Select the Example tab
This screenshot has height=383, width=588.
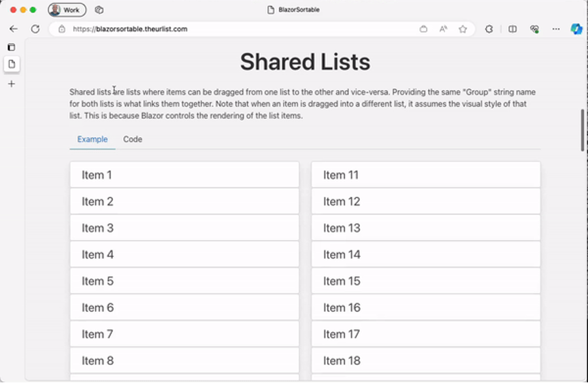pyautogui.click(x=92, y=139)
